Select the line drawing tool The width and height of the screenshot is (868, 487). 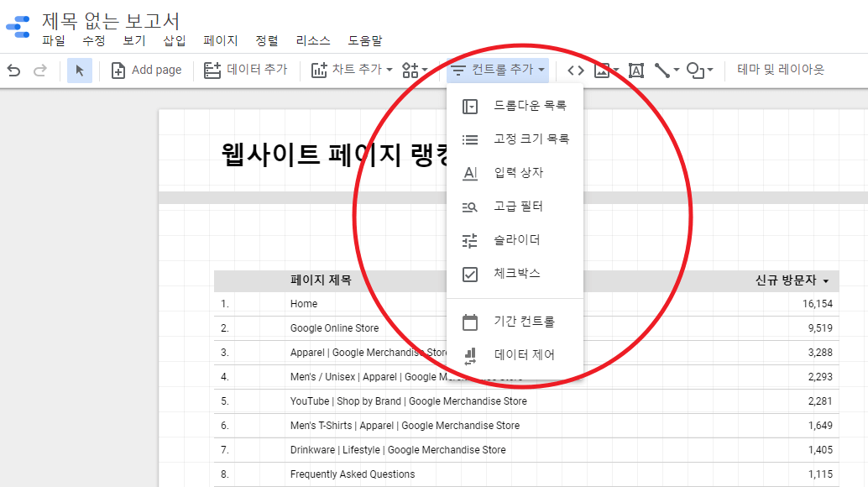pos(662,71)
